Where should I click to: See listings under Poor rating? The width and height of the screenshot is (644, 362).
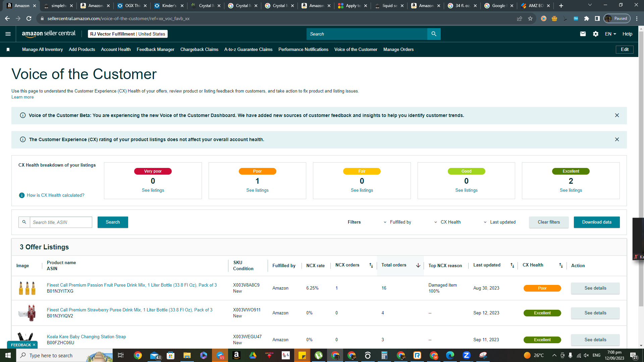[257, 190]
